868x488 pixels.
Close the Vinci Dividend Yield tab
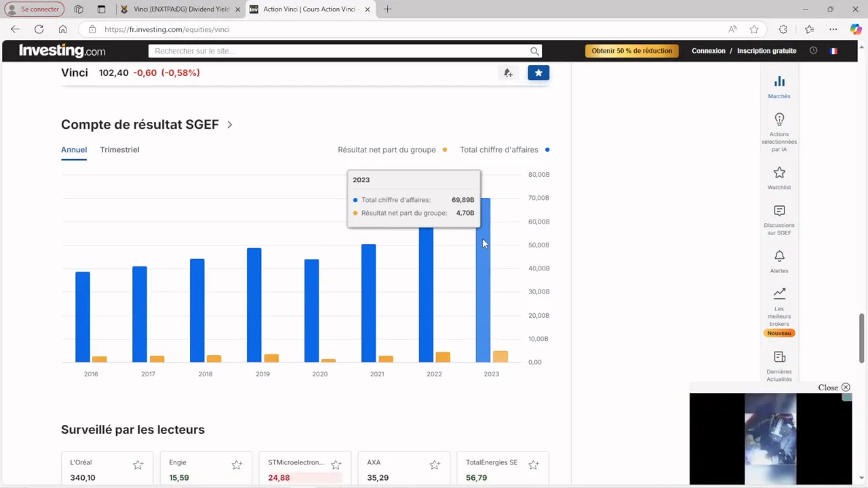(238, 9)
